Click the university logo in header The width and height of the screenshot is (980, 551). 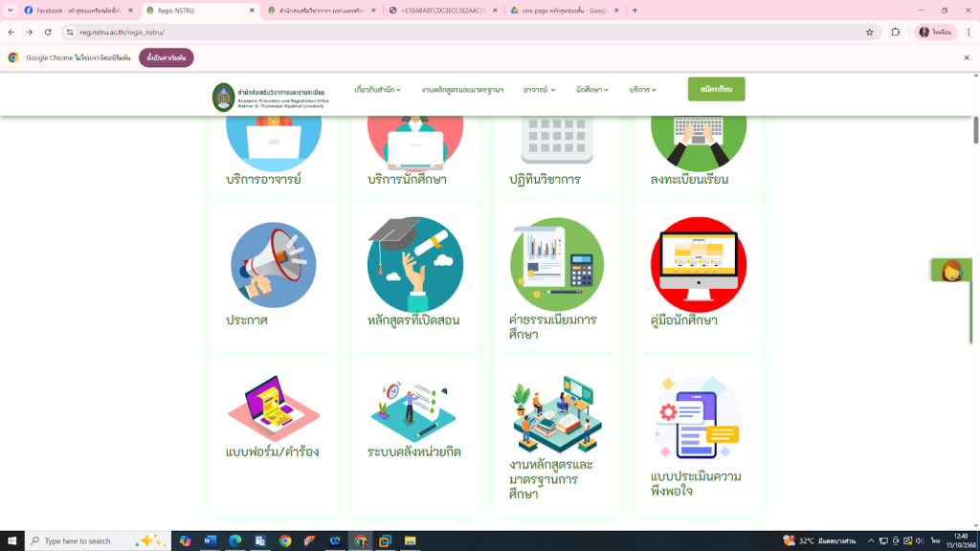tap(223, 97)
